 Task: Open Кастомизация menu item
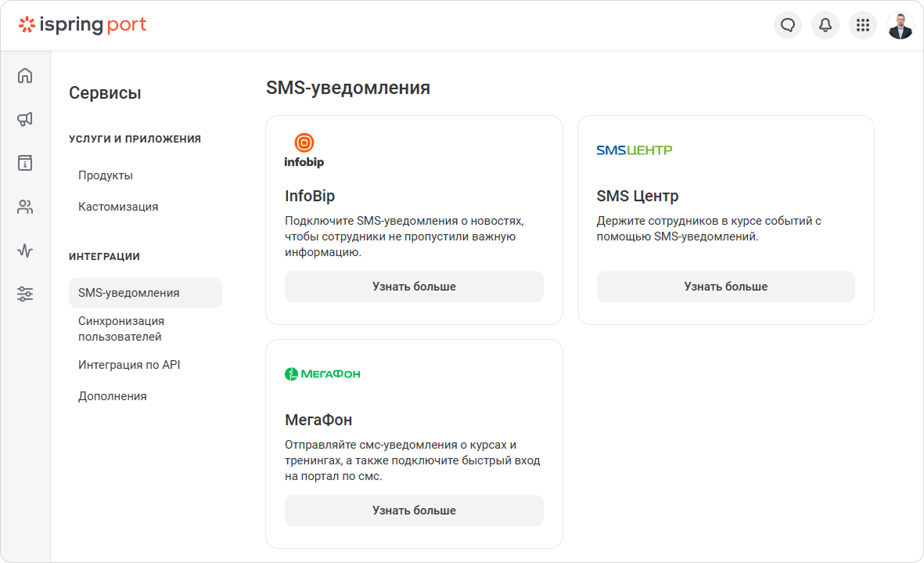118,207
